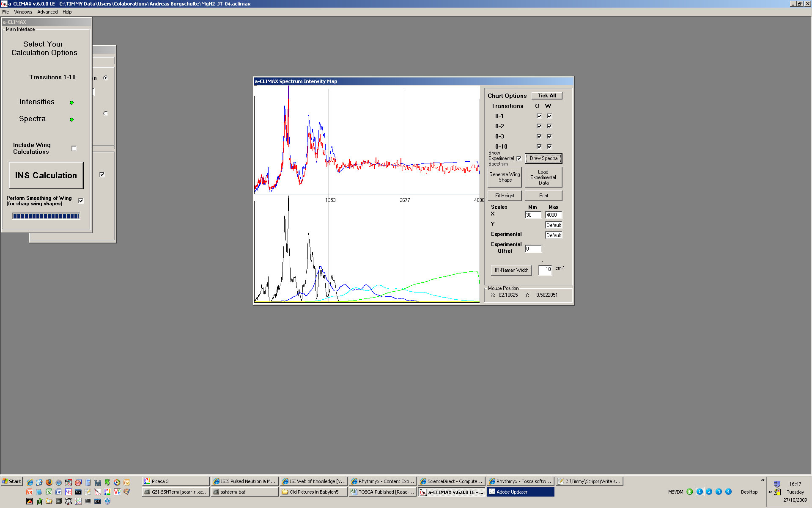Uncheck Perform Smoothing of Wing
The height and width of the screenshot is (508, 812).
tap(81, 201)
